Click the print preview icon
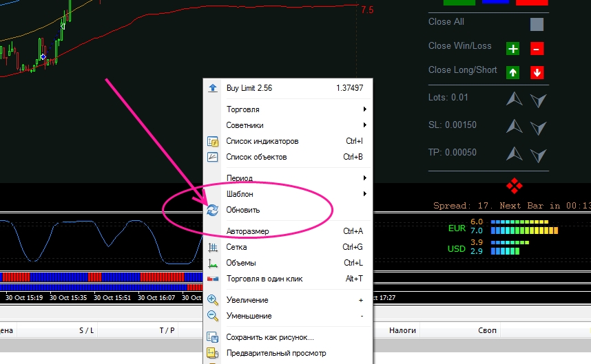The height and width of the screenshot is (364, 591). pyautogui.click(x=213, y=353)
